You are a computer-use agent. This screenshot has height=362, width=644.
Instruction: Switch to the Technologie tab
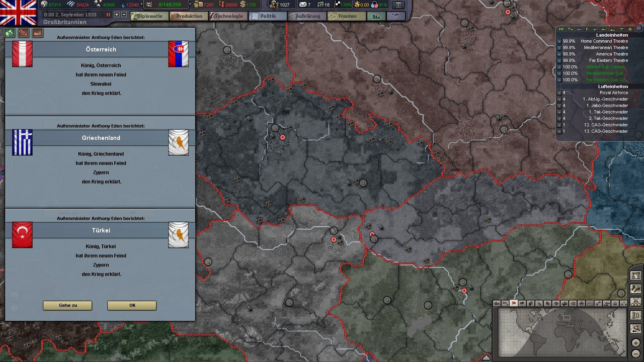coord(228,16)
